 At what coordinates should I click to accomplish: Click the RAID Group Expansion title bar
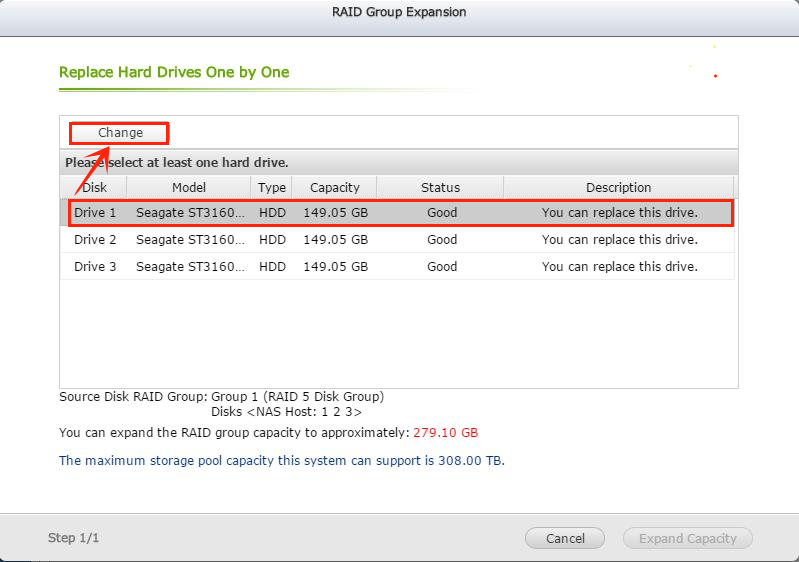[x=399, y=13]
